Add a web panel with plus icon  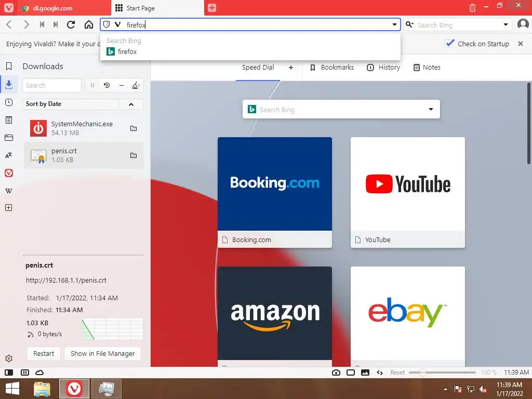click(x=9, y=208)
